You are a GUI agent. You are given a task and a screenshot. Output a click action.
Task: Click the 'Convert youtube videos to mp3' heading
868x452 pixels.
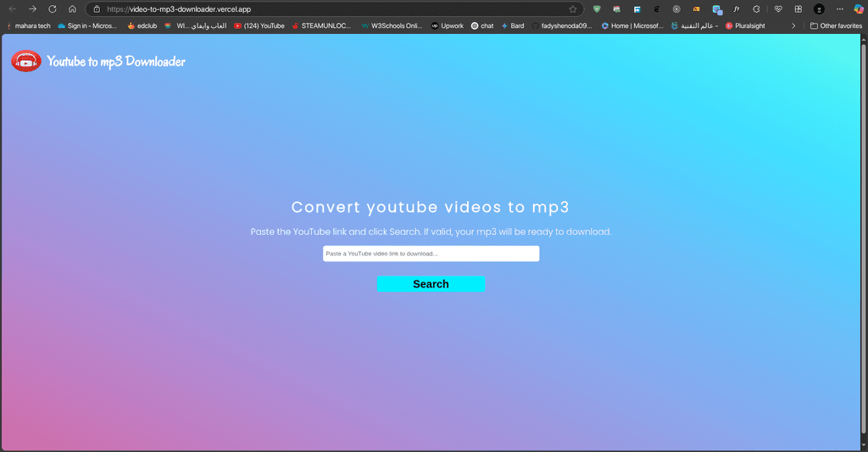click(x=430, y=207)
